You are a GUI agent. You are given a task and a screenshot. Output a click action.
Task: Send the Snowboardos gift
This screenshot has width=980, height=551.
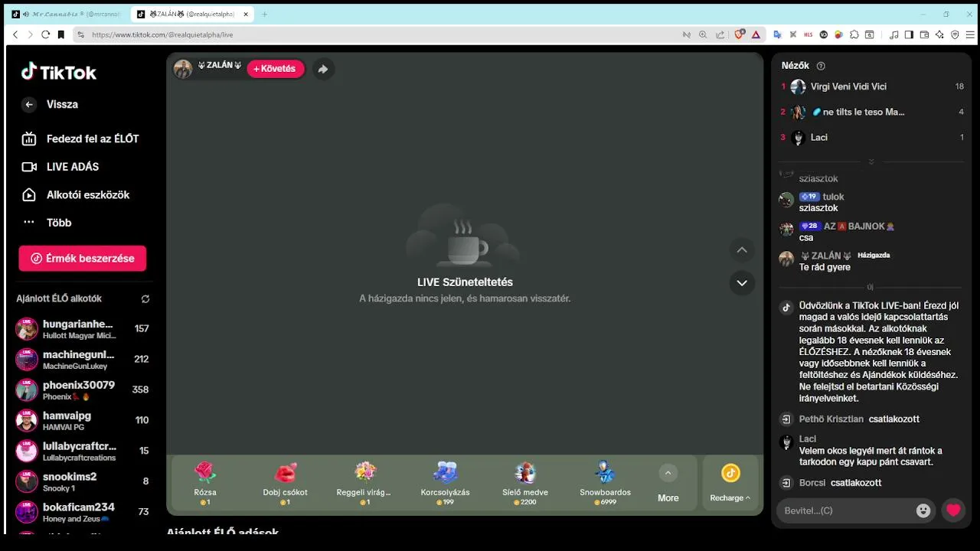coord(606,484)
